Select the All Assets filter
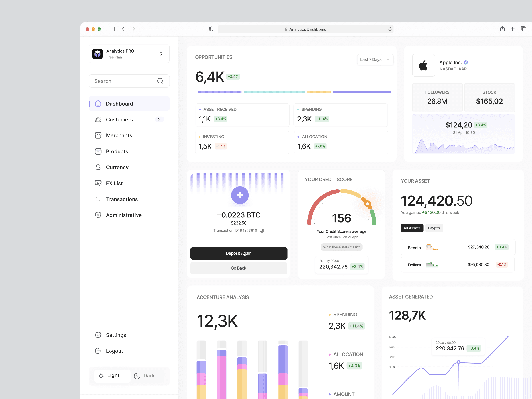 tap(412, 228)
